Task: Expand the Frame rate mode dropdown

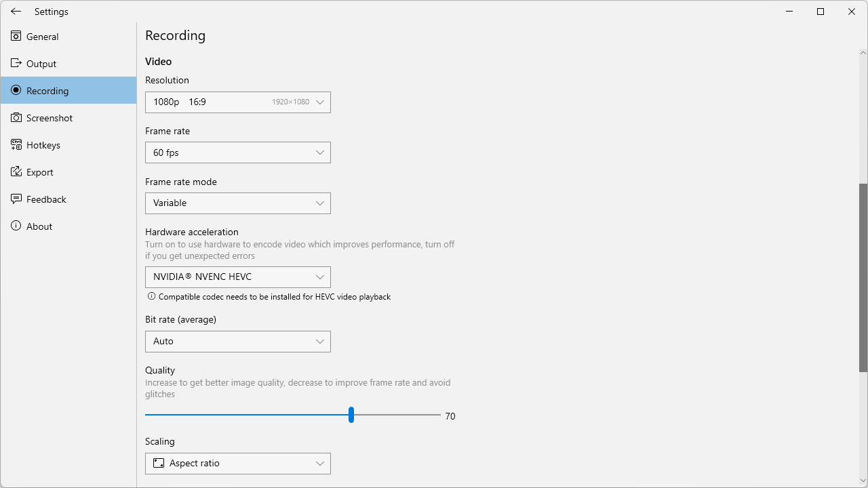Action: [237, 203]
